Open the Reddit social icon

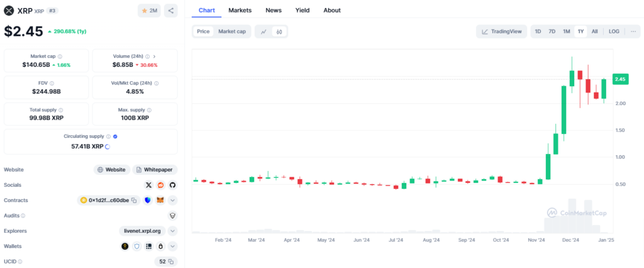coord(160,185)
